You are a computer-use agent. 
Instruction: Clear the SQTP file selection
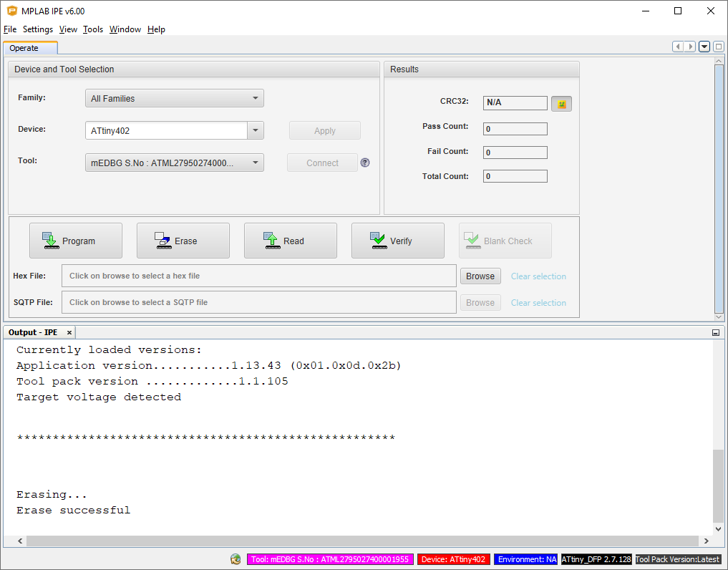click(x=538, y=303)
